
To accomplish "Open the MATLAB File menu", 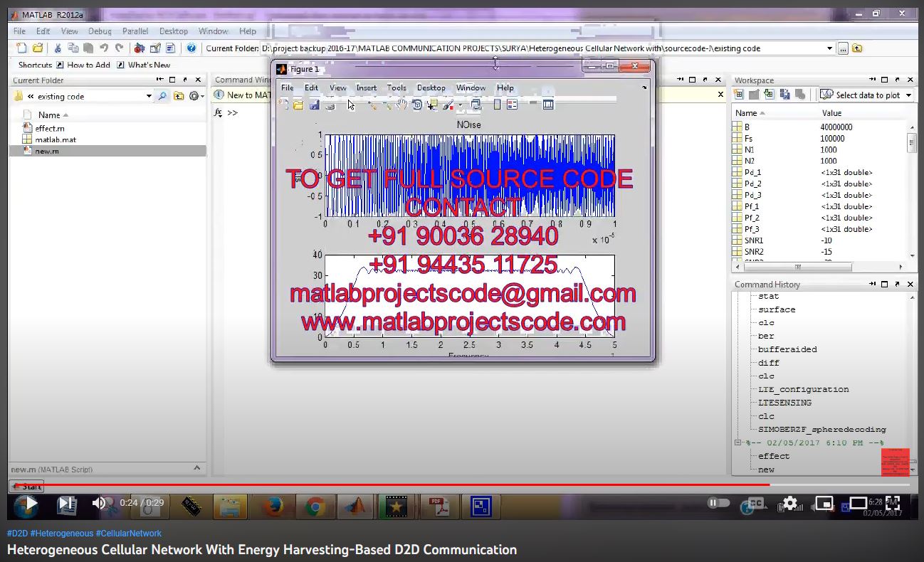I will (19, 31).
